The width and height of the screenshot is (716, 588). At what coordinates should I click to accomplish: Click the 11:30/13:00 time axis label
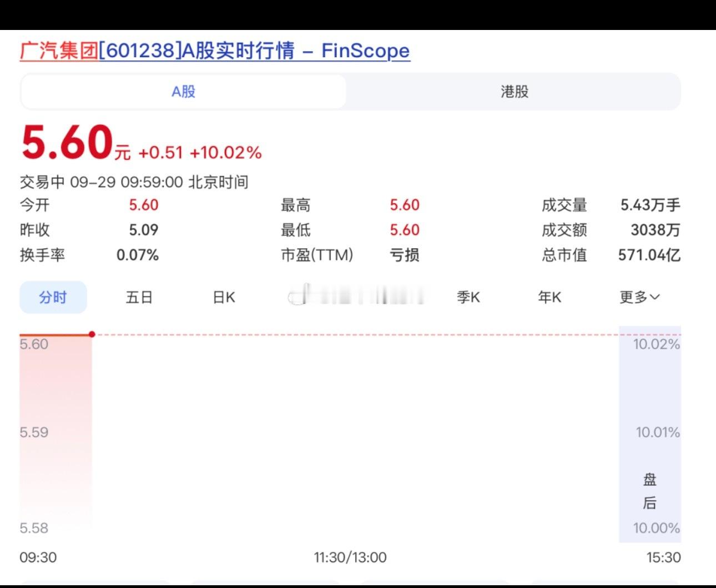pos(350,557)
